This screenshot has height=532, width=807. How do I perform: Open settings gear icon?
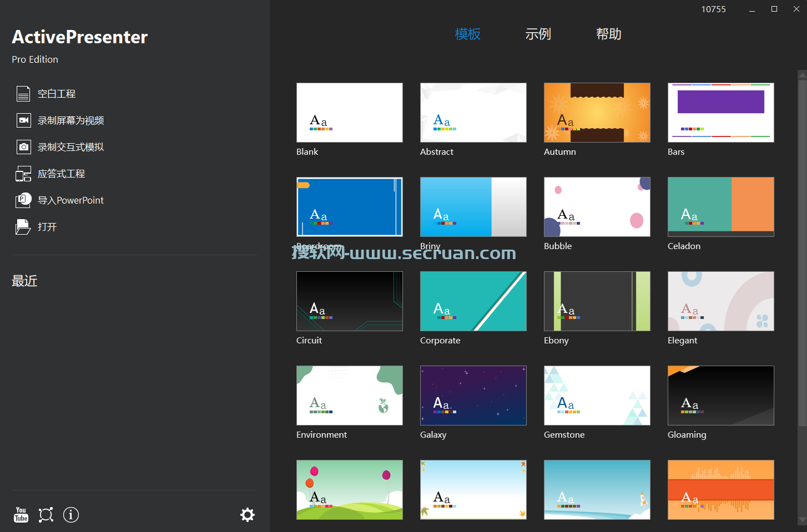pos(248,515)
